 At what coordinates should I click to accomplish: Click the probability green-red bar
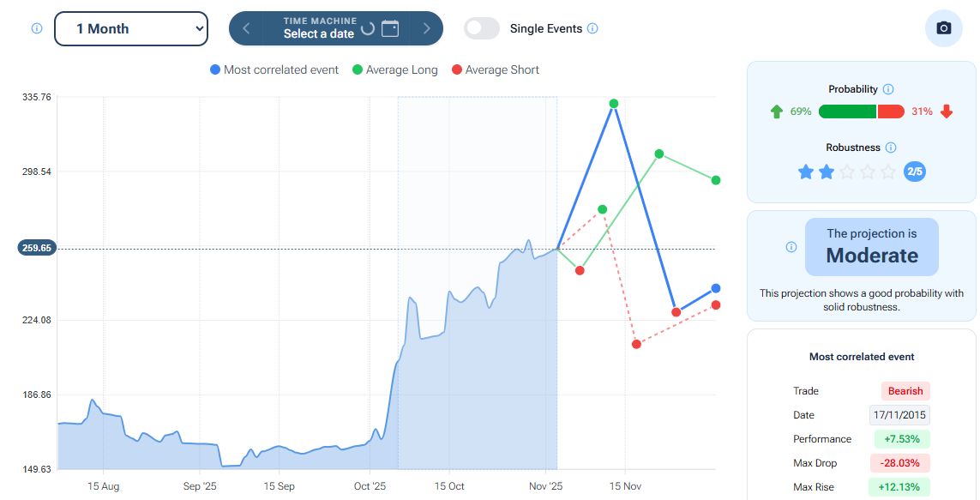point(861,111)
